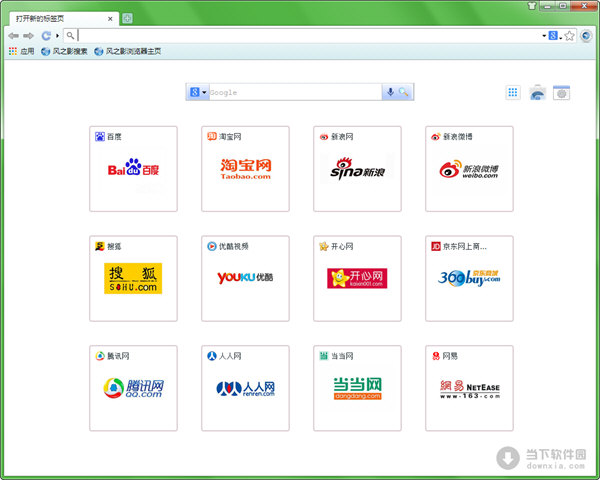Viewport: 600px width, 480px height.
Task: Click the 百度 paw favicon
Action: click(100, 136)
